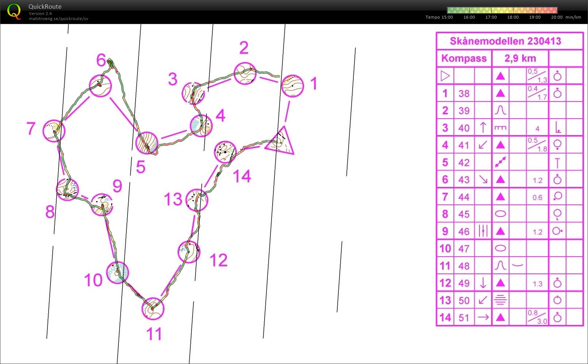This screenshot has width=588, height=364.
Task: Click the depression oval symbol in row 10
Action: (500, 249)
